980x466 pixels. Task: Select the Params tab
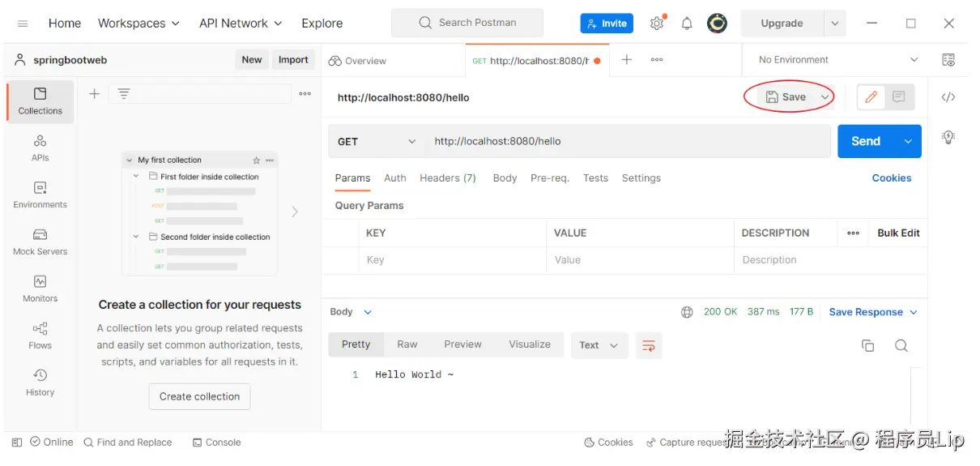[x=352, y=178]
